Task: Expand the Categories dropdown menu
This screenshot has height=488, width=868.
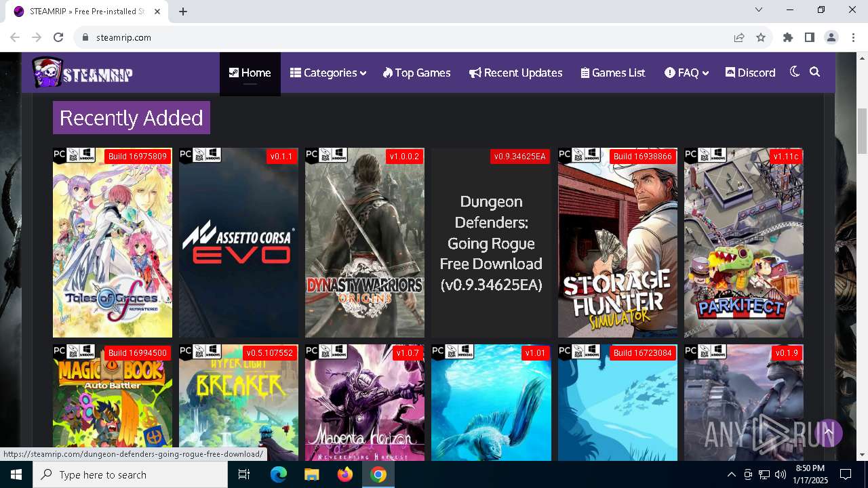Action: (328, 73)
